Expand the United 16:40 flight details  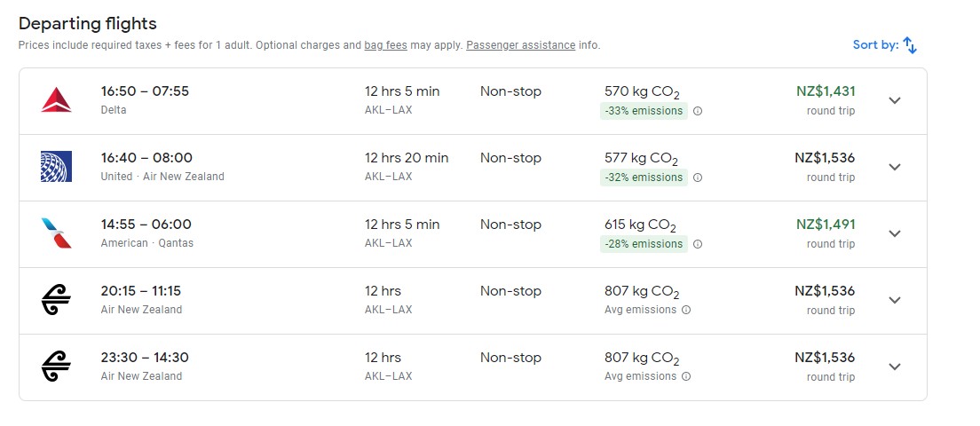point(895,167)
